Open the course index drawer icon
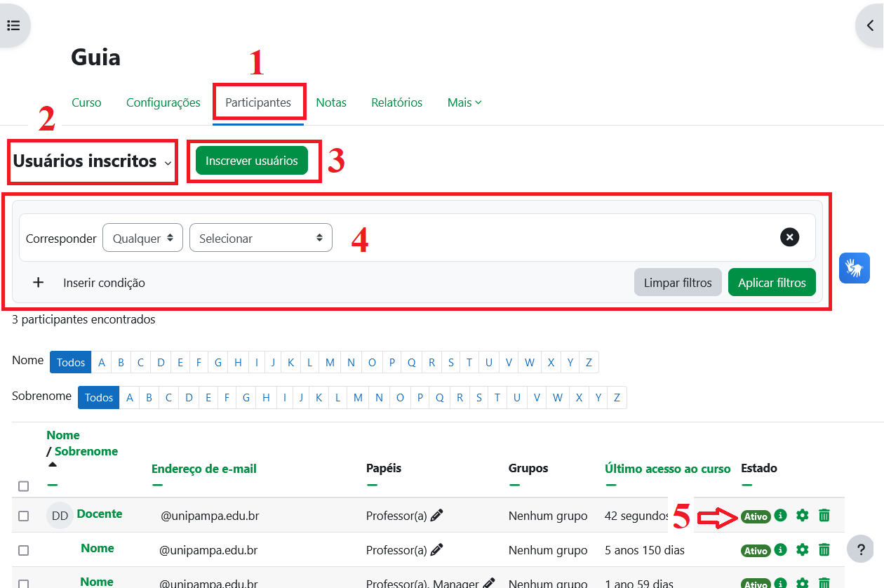 (13, 26)
